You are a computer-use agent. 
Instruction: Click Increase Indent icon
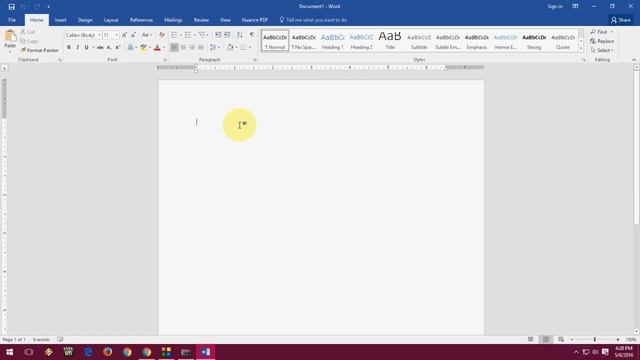click(x=227, y=35)
